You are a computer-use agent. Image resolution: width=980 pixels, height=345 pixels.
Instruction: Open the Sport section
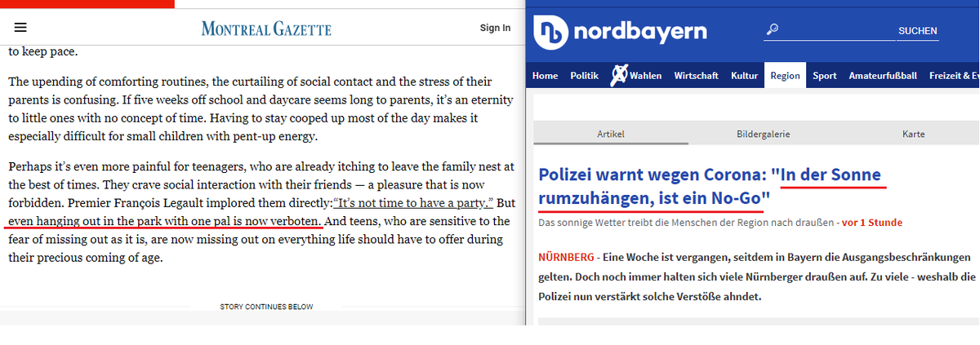(824, 76)
